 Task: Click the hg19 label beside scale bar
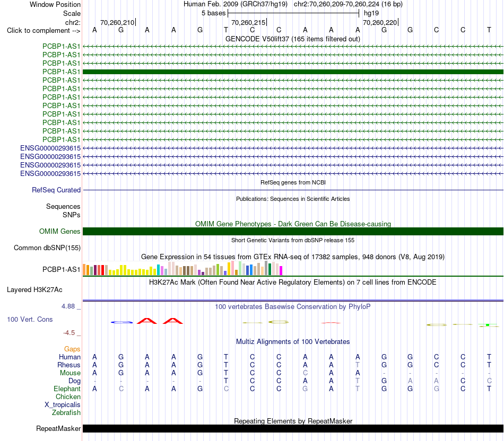coord(371,13)
